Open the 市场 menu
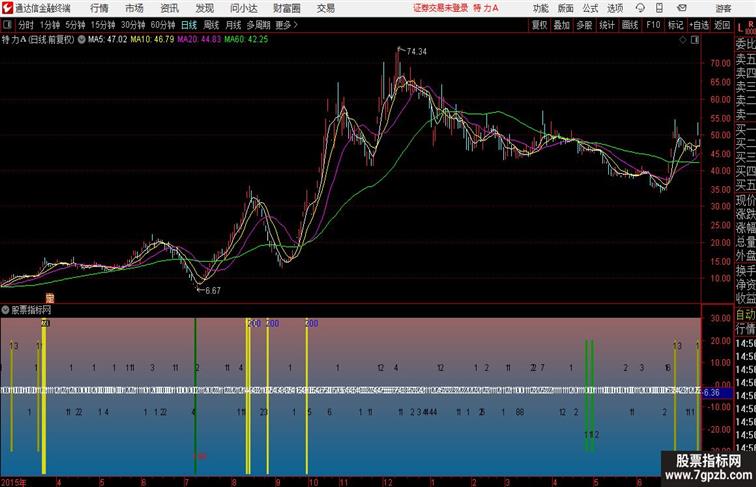The width and height of the screenshot is (756, 487). tap(134, 8)
